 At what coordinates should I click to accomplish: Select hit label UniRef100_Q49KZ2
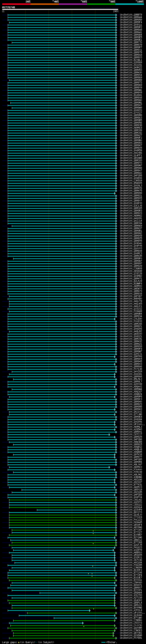click(131, 67)
